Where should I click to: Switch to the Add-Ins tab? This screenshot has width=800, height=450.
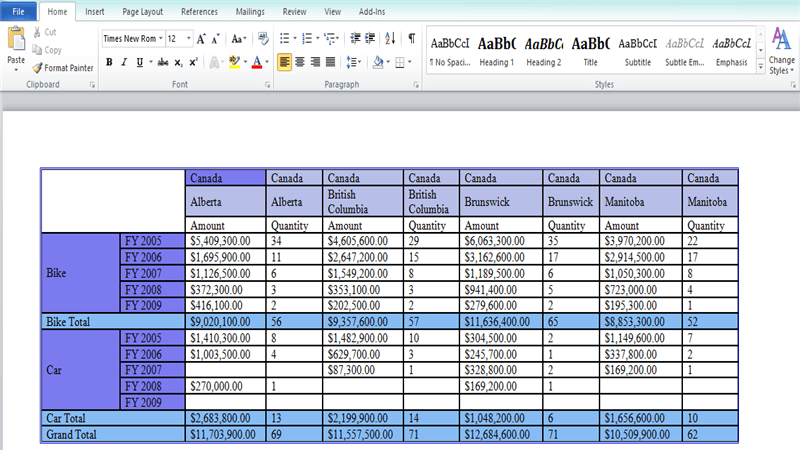click(x=371, y=11)
